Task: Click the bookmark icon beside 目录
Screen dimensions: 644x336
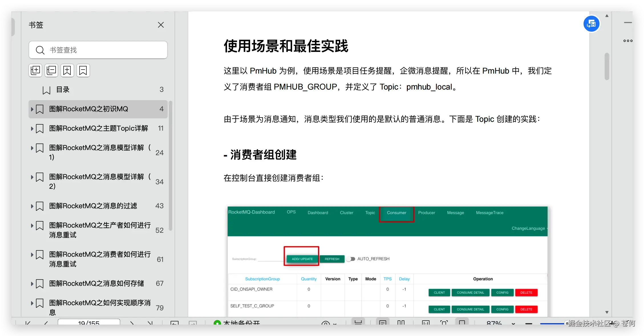Action: click(46, 90)
